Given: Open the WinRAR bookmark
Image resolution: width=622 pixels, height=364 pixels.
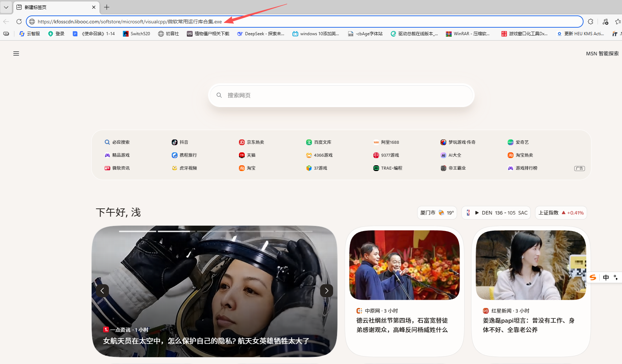Looking at the screenshot, I should point(467,34).
